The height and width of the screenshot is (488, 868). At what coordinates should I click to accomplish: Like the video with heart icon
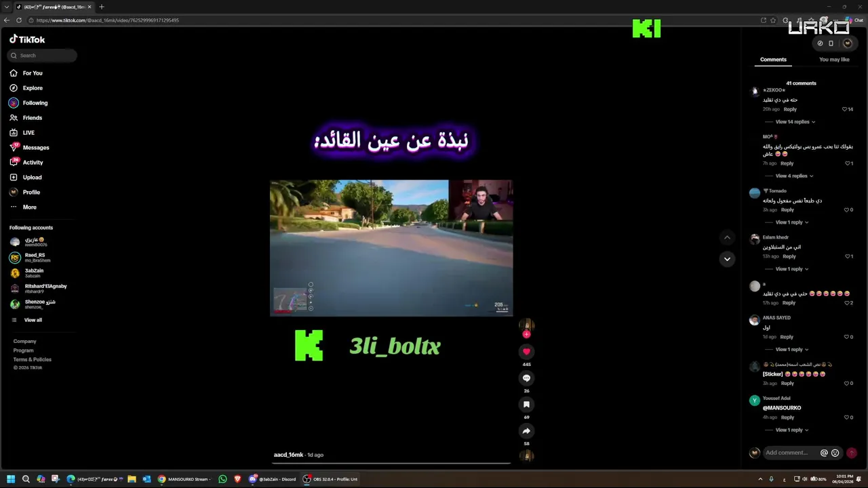pyautogui.click(x=526, y=352)
